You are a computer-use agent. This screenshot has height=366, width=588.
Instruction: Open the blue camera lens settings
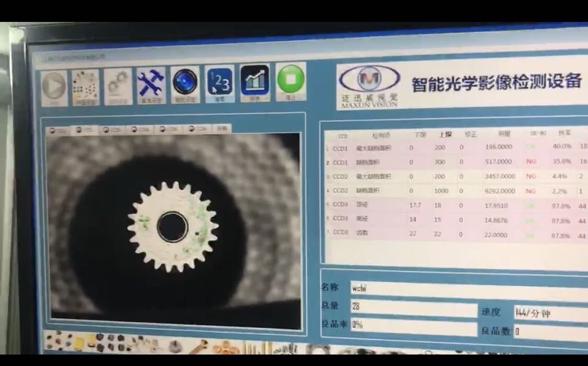pyautogui.click(x=185, y=83)
